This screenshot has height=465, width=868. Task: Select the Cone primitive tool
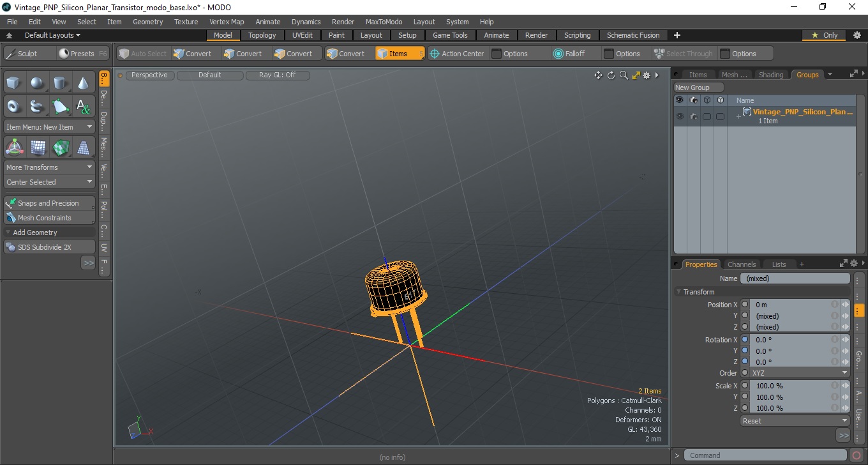coord(84,83)
